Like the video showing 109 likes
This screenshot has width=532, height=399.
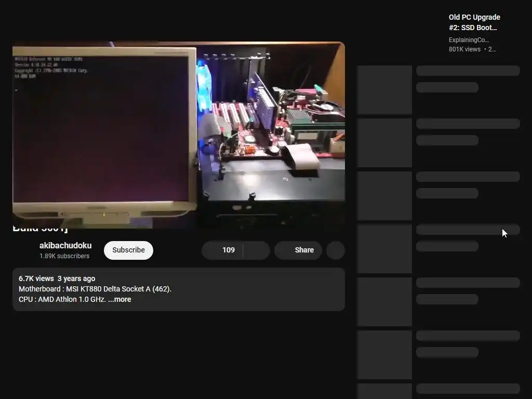click(x=222, y=250)
